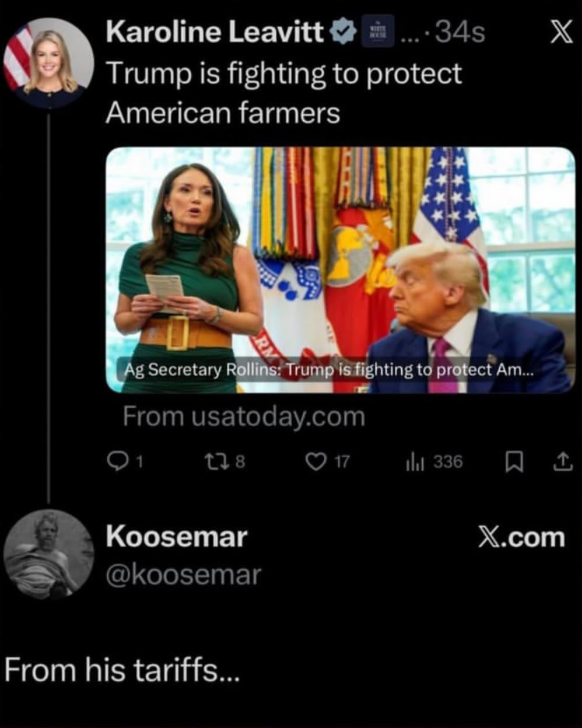Click the Koosemar display name
Screen dimensions: 582x728
pos(177,537)
